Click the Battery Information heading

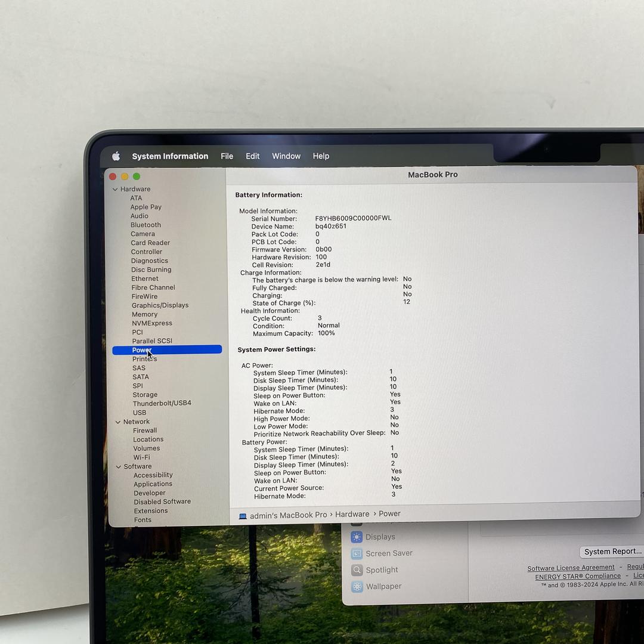(x=268, y=195)
